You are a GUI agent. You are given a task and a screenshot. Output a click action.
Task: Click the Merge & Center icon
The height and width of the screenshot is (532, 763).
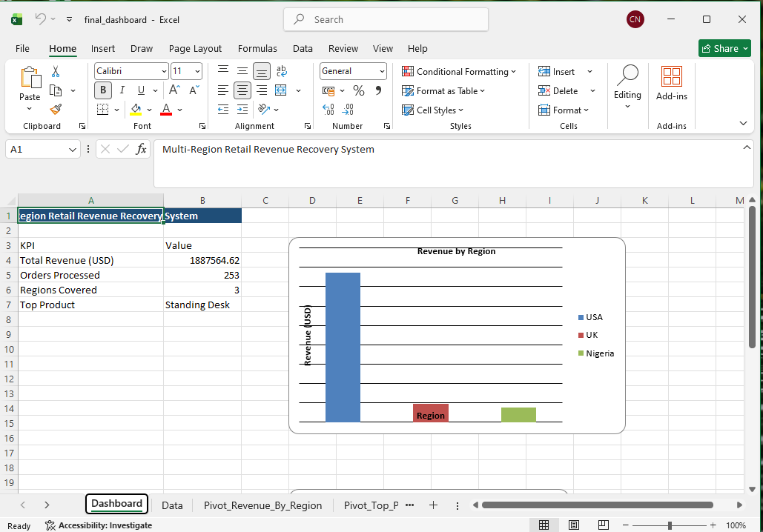click(x=281, y=90)
